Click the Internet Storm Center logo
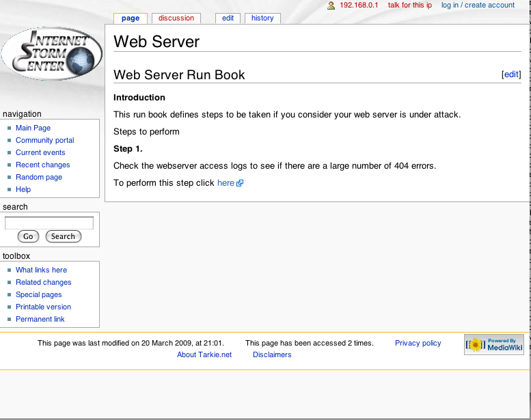Image resolution: width=531 pixels, height=420 pixels. click(x=52, y=54)
